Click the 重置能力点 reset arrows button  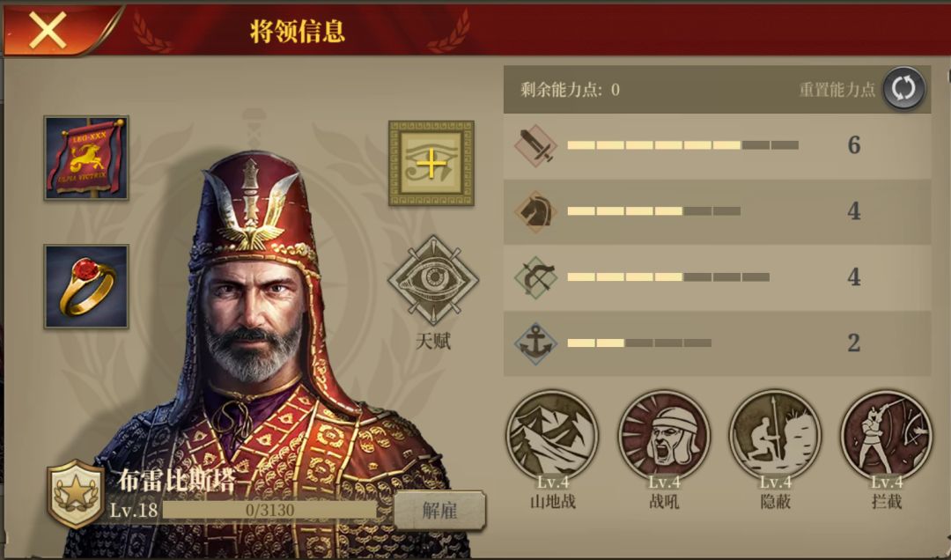click(x=903, y=89)
